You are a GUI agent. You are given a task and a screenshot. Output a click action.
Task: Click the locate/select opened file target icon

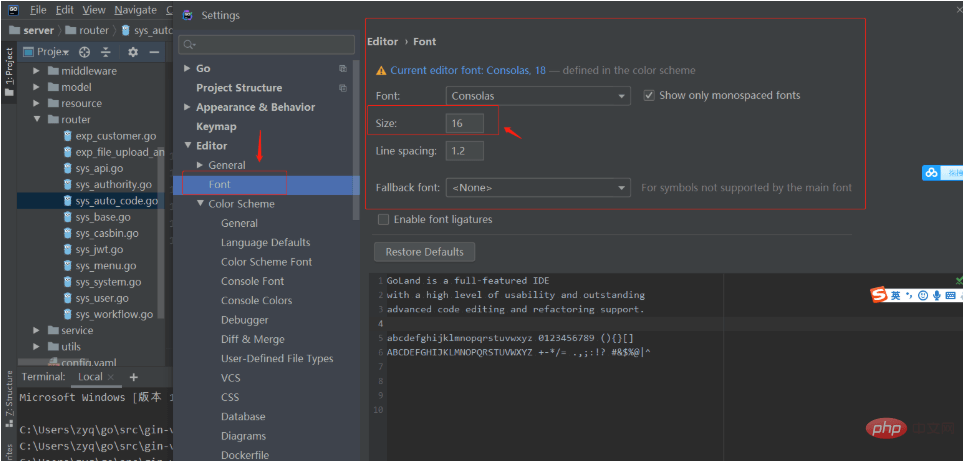[x=85, y=52]
